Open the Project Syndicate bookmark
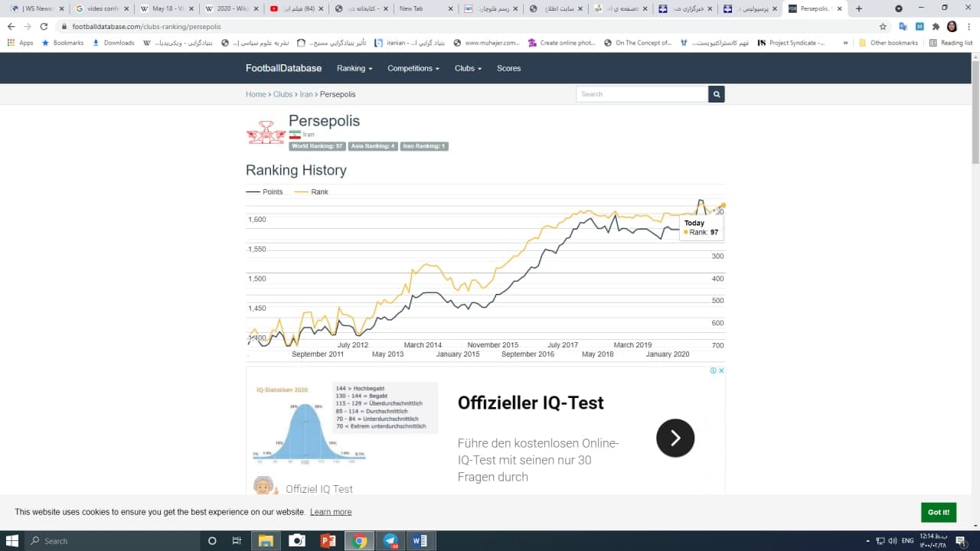Viewport: 980px width, 551px height. pyautogui.click(x=791, y=43)
